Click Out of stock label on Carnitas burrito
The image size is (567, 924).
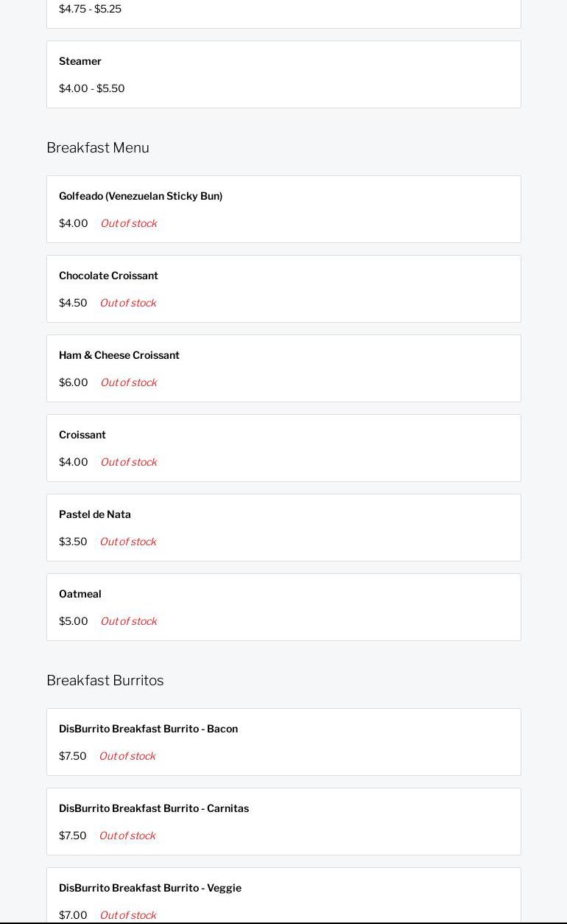127,836
